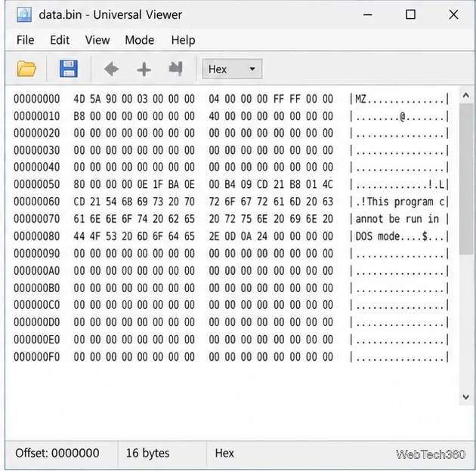Screen dimensions: 476x471
Task: Select offset 00000000 row address
Action: [37, 99]
